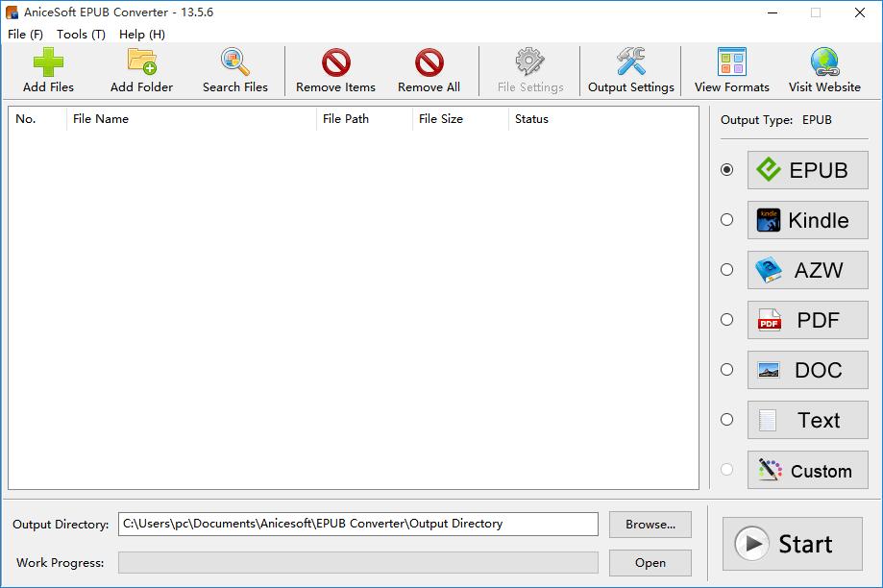Sort by the No. column header
This screenshot has height=588, width=883.
tap(37, 119)
